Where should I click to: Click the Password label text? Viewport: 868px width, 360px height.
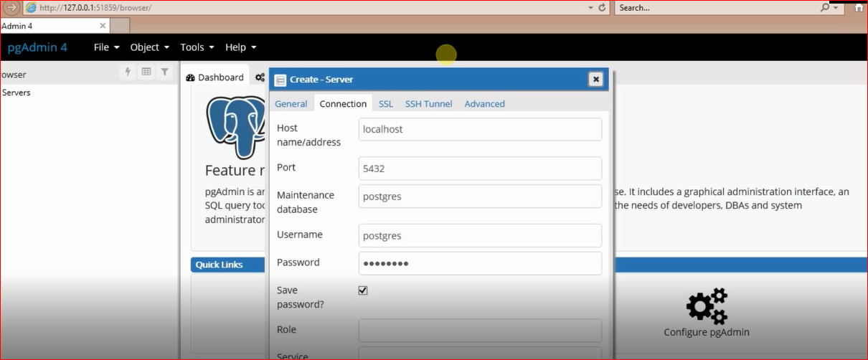coord(298,262)
